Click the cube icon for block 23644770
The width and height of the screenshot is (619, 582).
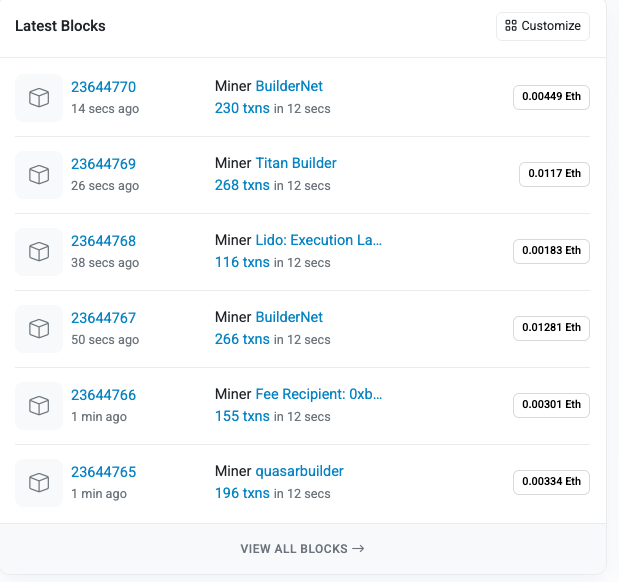[x=39, y=97]
